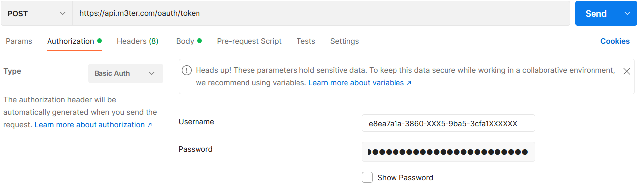644x194 pixels.
Task: Open the Settings tab
Action: point(345,41)
